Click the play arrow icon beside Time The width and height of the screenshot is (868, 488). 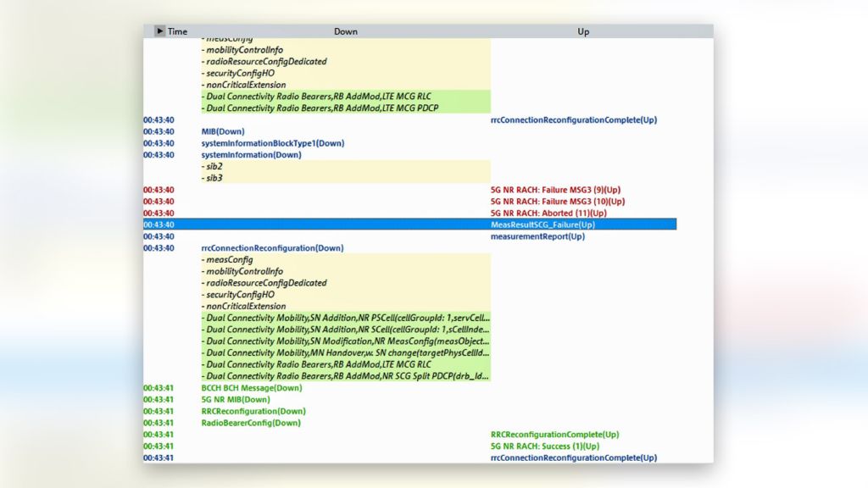(159, 31)
